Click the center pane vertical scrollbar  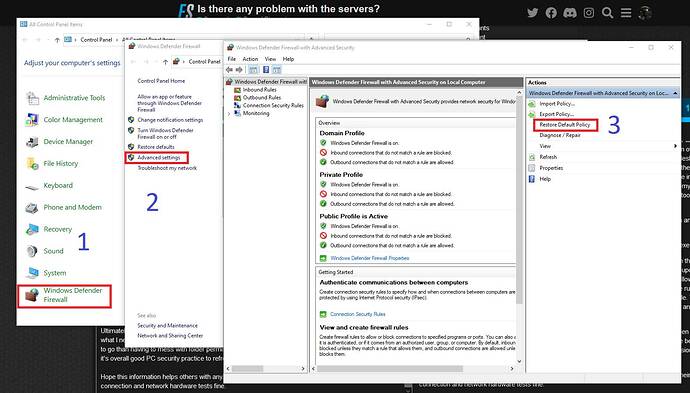[x=519, y=200]
